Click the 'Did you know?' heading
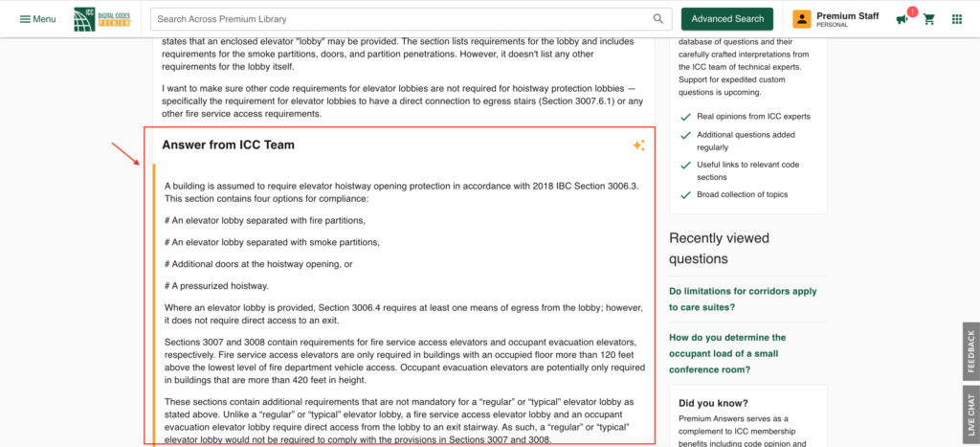This screenshot has height=447, width=980. click(713, 403)
